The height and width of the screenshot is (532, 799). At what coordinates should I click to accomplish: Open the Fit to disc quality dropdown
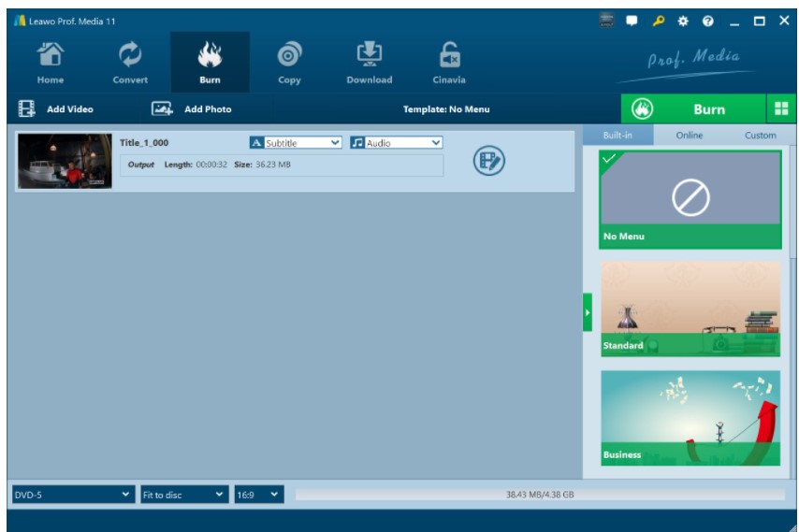tap(184, 495)
